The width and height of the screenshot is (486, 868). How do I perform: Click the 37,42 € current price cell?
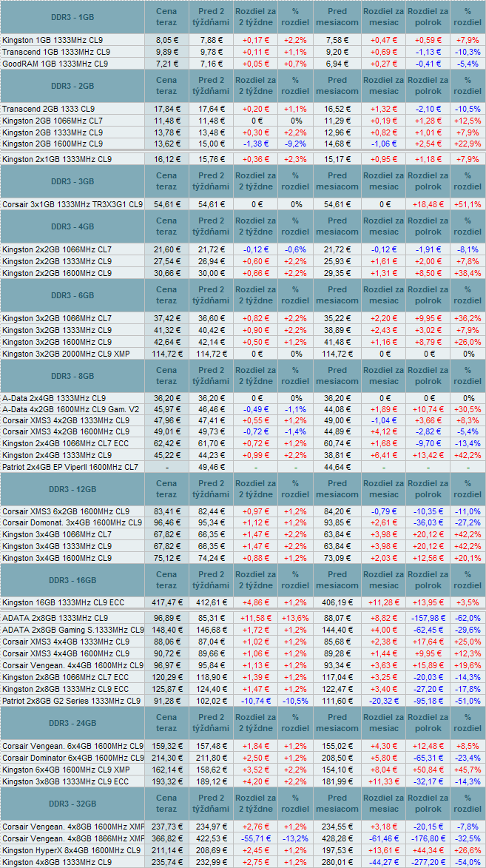[x=166, y=319]
